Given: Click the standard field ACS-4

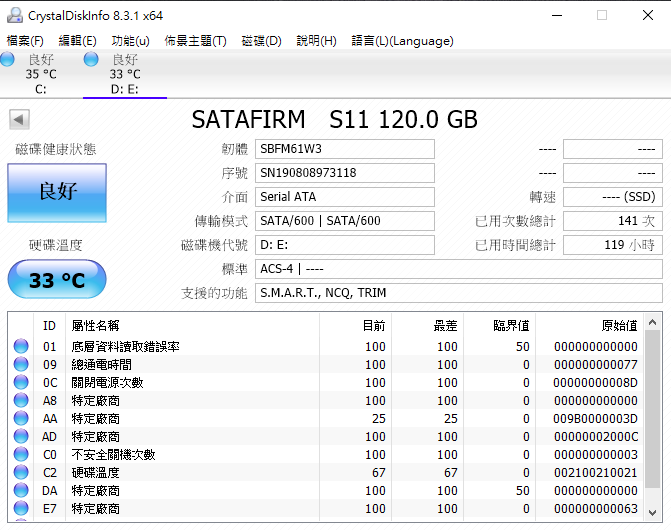Looking at the screenshot, I should tap(459, 269).
